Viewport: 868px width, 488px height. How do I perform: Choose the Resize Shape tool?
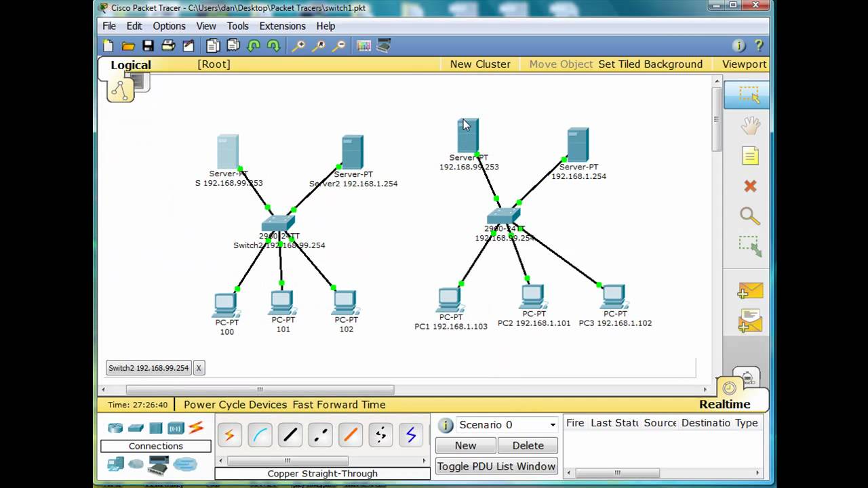749,246
